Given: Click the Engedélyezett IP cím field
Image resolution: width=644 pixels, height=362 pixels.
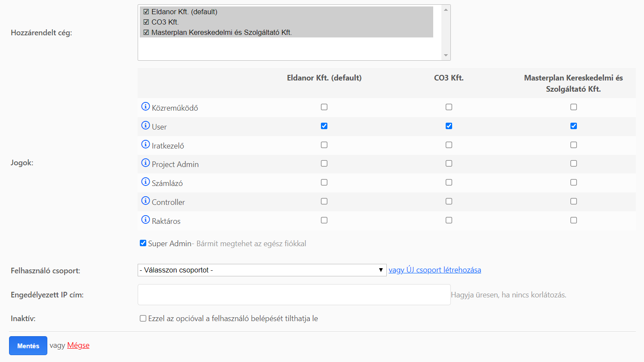Looking at the screenshot, I should coord(294,295).
